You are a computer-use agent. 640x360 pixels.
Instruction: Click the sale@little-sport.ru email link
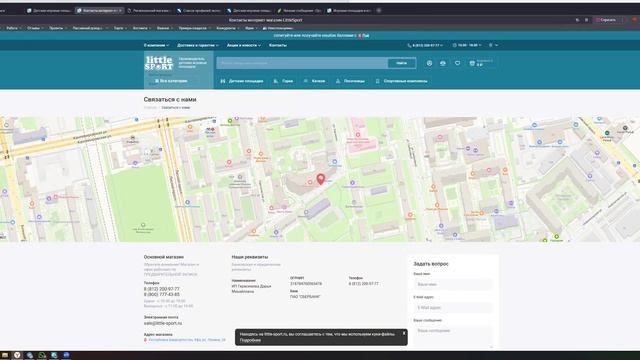[x=163, y=323]
